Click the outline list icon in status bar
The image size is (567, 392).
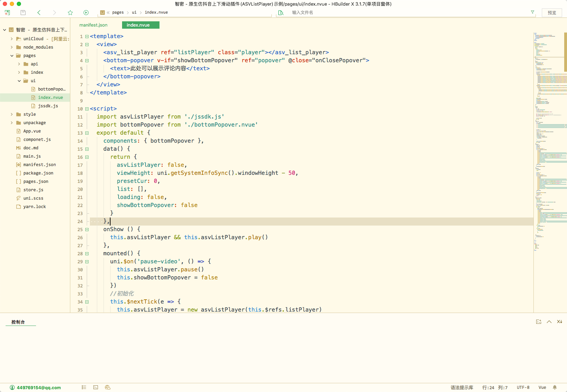pyautogui.click(x=84, y=387)
